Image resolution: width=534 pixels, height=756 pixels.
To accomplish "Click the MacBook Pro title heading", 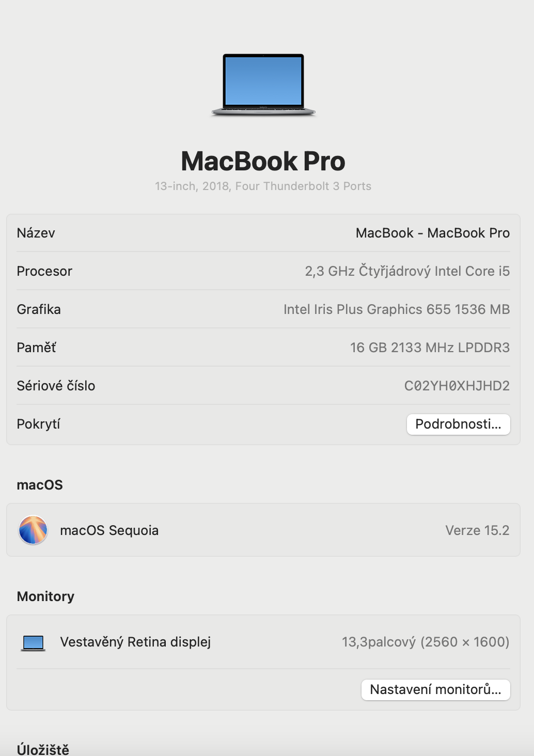I will [263, 161].
